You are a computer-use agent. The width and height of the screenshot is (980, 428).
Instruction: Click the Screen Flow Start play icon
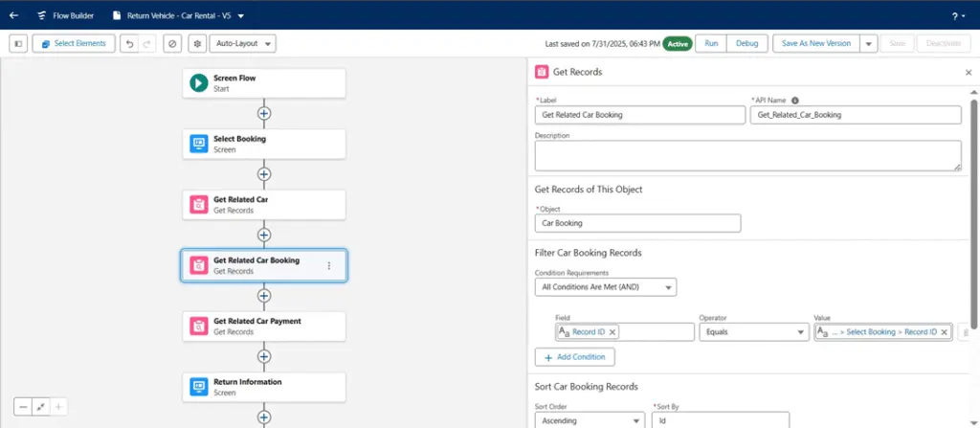(199, 83)
